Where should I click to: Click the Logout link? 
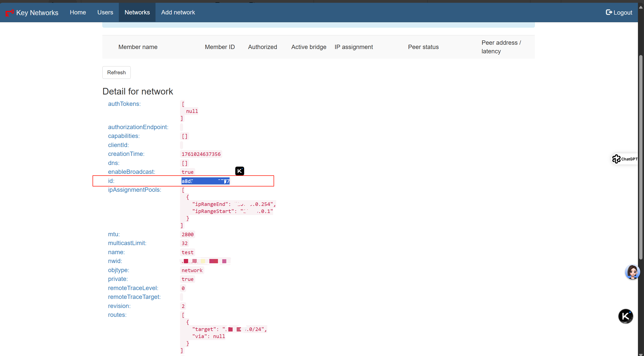point(623,13)
